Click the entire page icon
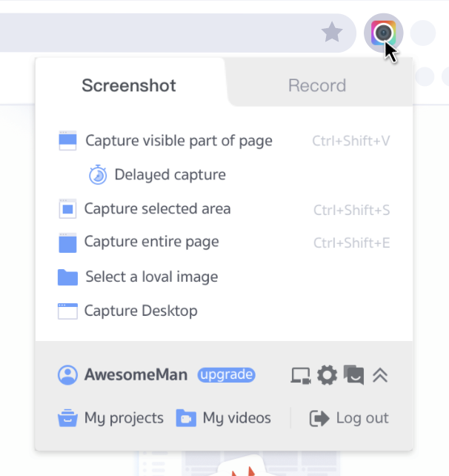This screenshot has width=449, height=476. coord(67,243)
